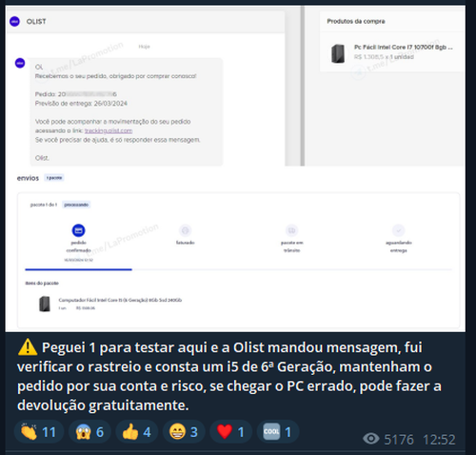The width and height of the screenshot is (476, 455).
Task: Click the pacote em trânsito step icon
Action: click(292, 230)
